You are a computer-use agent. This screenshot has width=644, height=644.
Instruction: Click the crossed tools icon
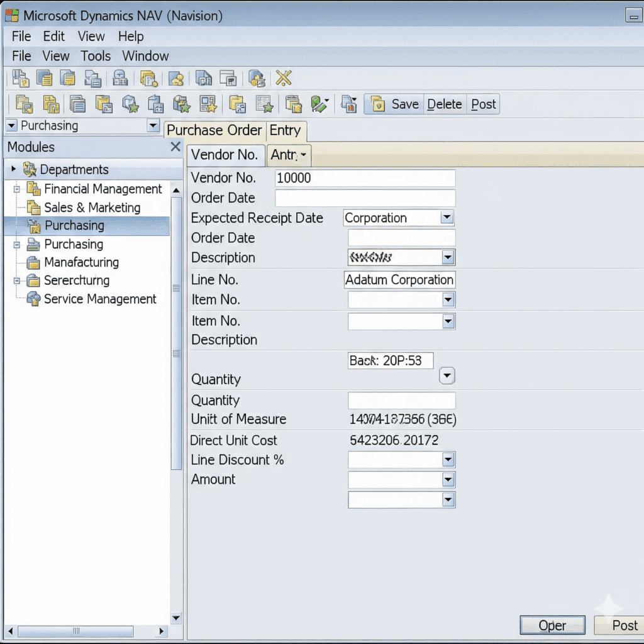click(x=284, y=77)
